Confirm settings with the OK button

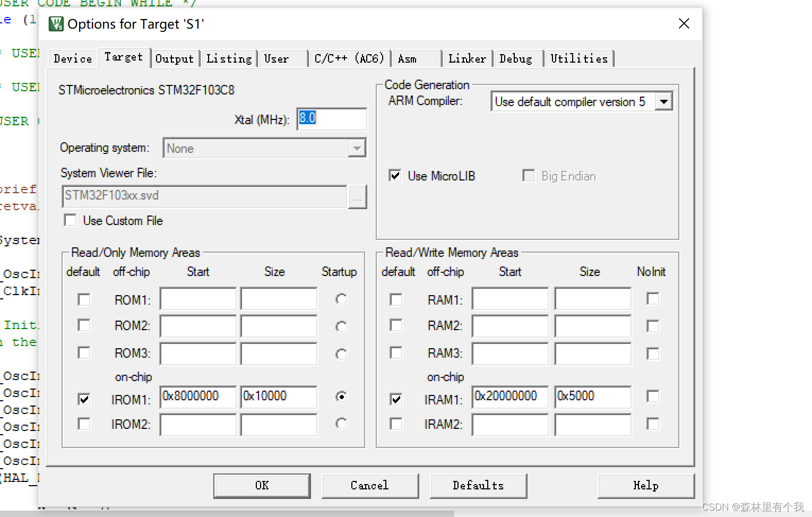pyautogui.click(x=262, y=486)
